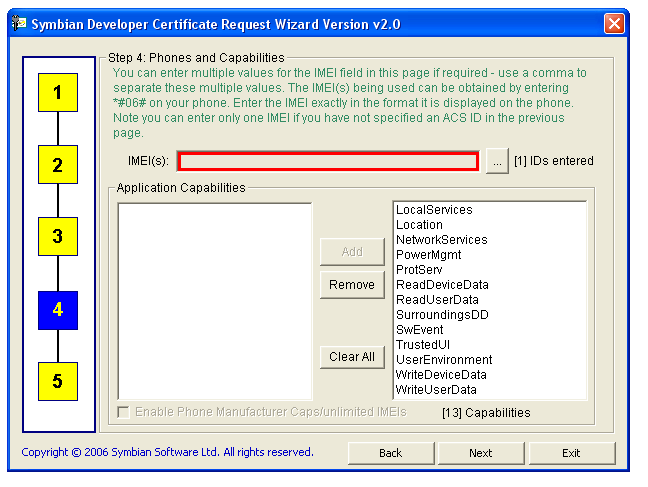Click the Clear All button

coord(352,356)
